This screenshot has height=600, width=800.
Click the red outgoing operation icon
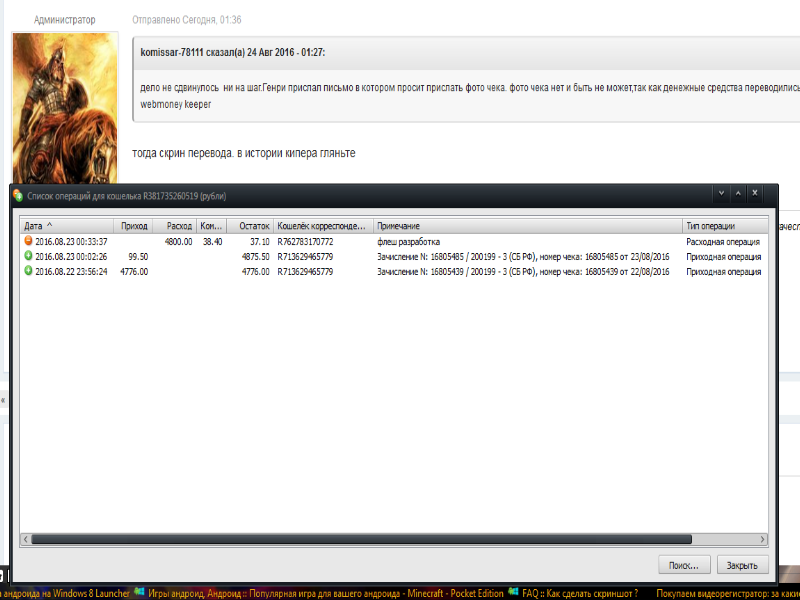tap(28, 241)
